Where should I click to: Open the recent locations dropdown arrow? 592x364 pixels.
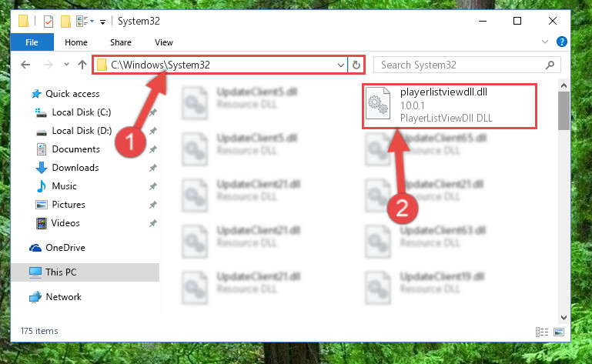[x=66, y=65]
